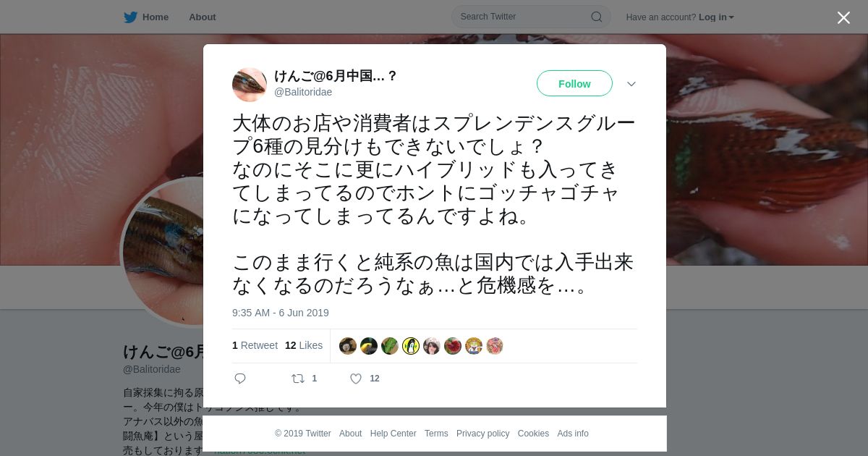This screenshot has width=868, height=456.
Task: Click the Search Twitter input field
Action: (x=524, y=17)
